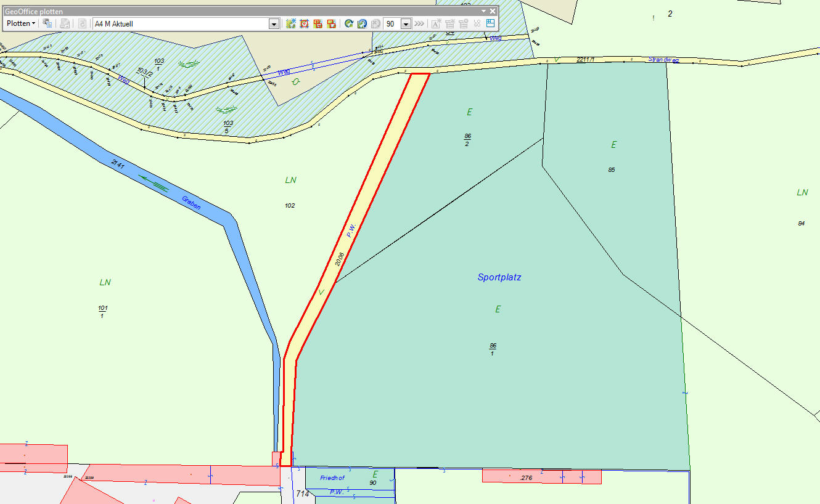Click the blue circular rotate icon
This screenshot has width=820, height=504.
(363, 23)
